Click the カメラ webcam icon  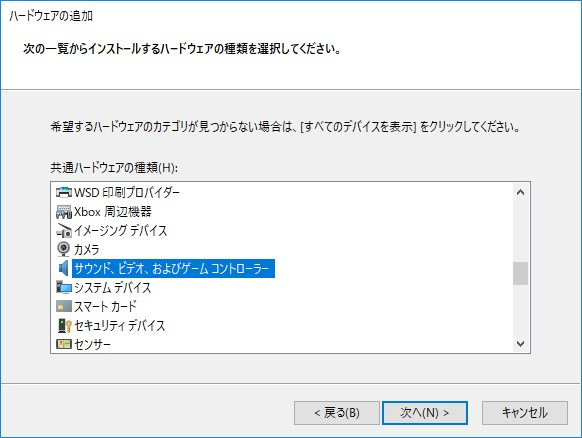pyautogui.click(x=63, y=249)
